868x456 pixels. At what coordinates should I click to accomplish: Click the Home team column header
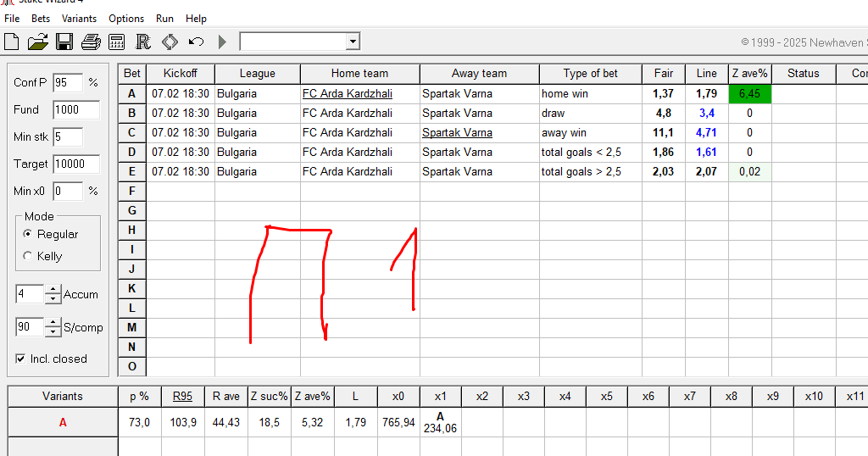click(359, 74)
